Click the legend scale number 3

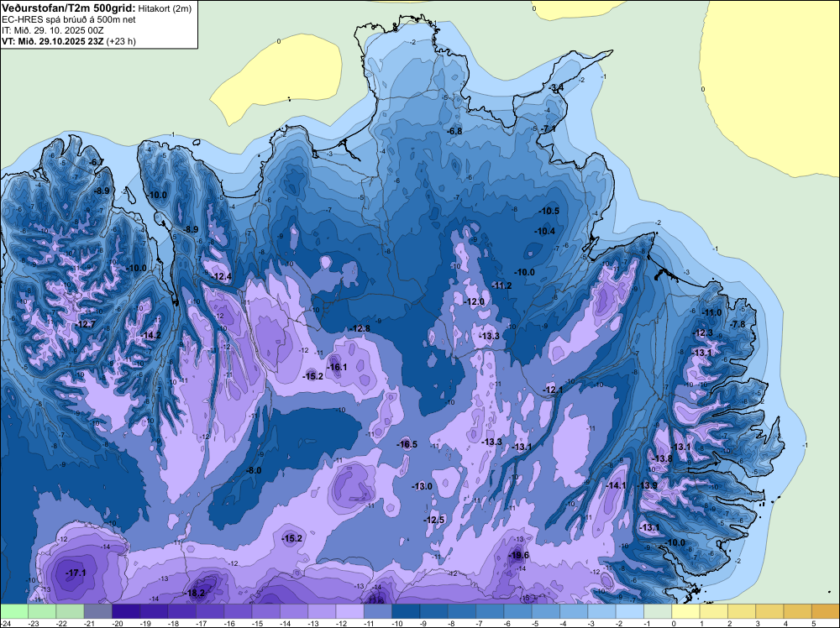758,623
